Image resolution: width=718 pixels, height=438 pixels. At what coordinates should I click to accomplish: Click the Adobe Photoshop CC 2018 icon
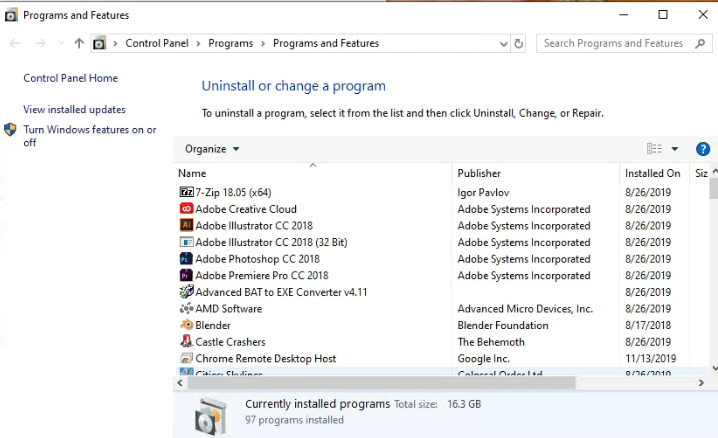(x=186, y=259)
